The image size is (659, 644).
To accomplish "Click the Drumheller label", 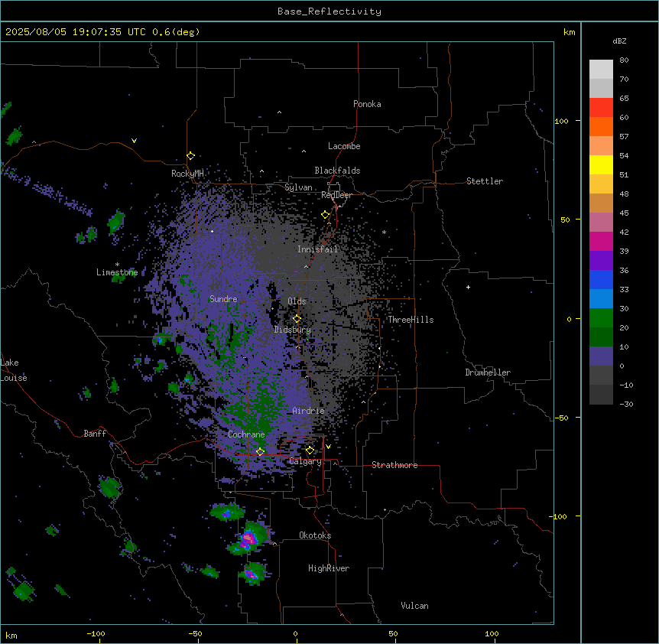I will (488, 372).
